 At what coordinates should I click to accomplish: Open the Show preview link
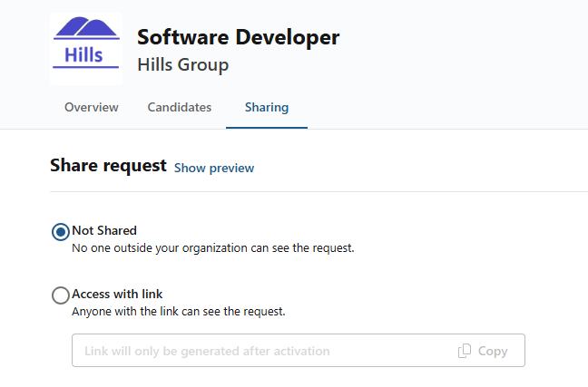tap(214, 168)
